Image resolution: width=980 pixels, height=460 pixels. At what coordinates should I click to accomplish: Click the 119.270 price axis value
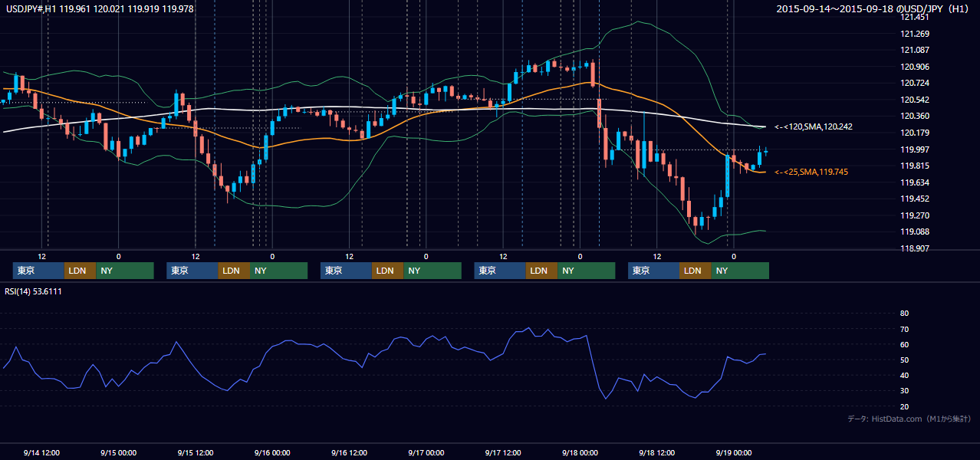[915, 215]
